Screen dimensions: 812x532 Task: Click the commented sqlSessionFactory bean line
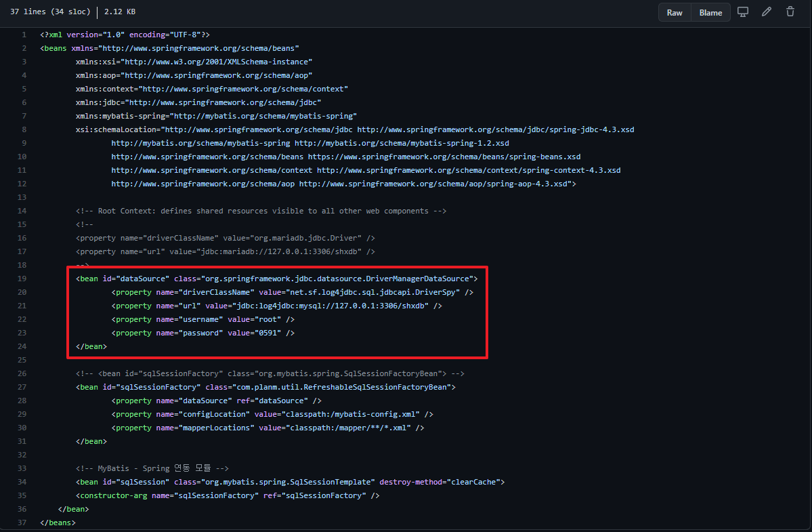[270, 373]
